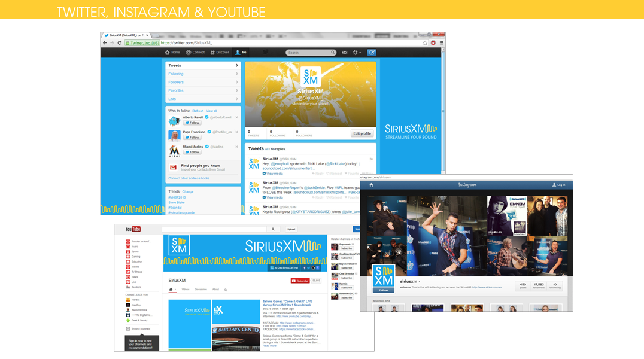View media on the Ricki Lake tweet

(x=273, y=174)
